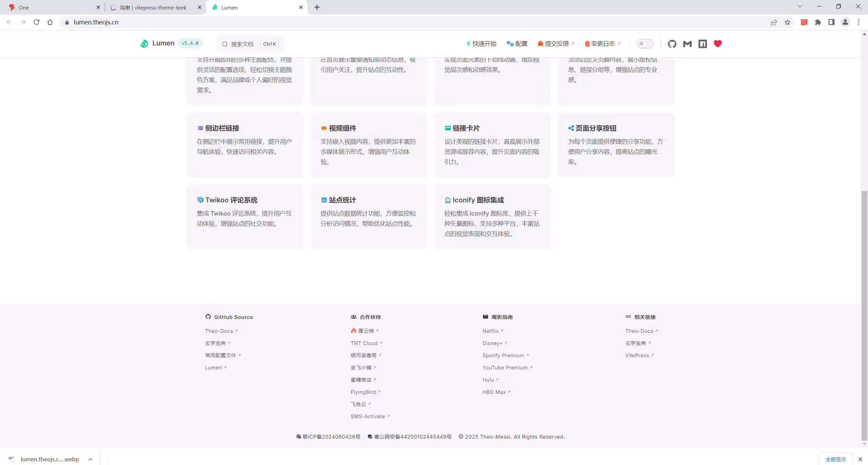Viewport: 868px width, 465px height.
Task: Open the 搜索文档 search box
Action: click(x=250, y=44)
